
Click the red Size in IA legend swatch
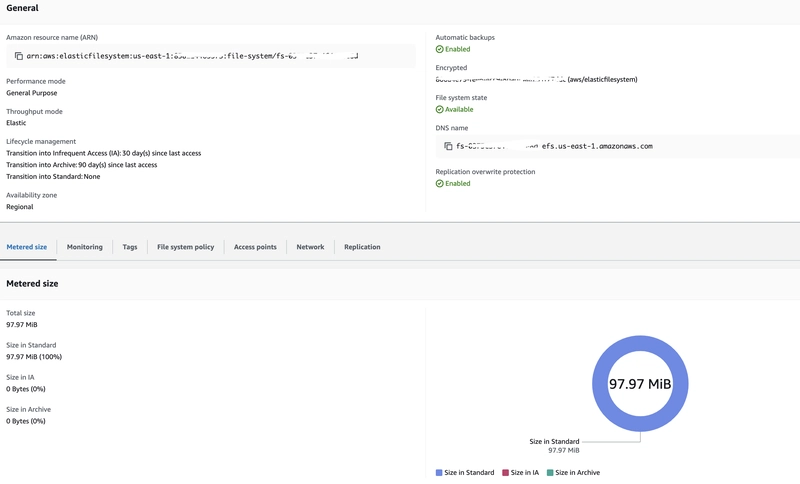(505, 473)
